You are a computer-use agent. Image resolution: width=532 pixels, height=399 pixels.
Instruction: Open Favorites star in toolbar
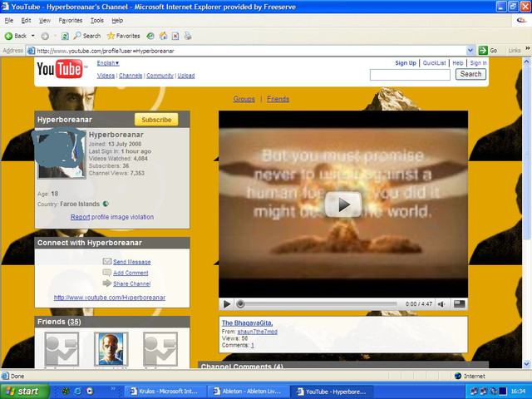pyautogui.click(x=111, y=36)
